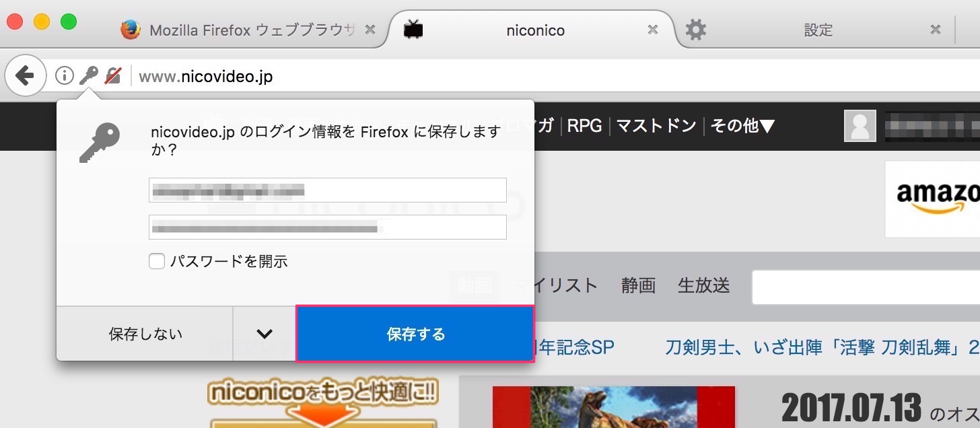980x428 pixels.
Task: Click the 2017.07.13 date heading
Action: coord(851,408)
